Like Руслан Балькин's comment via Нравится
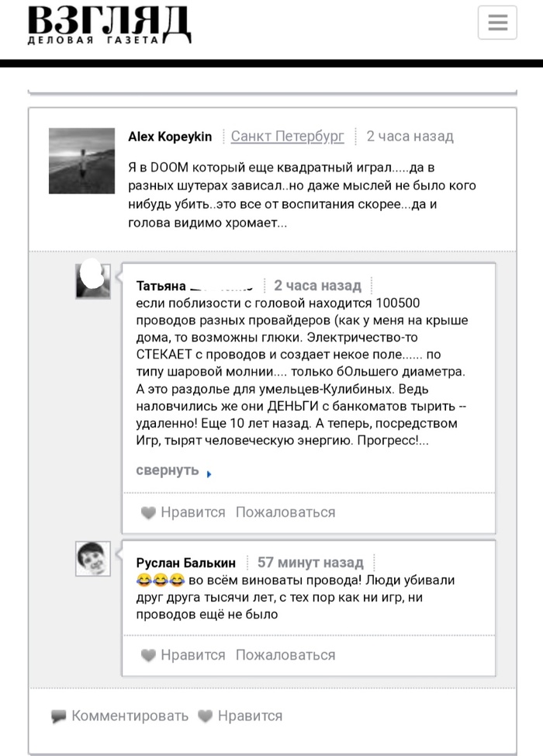Viewport: 543px width, 756px height. [x=192, y=655]
